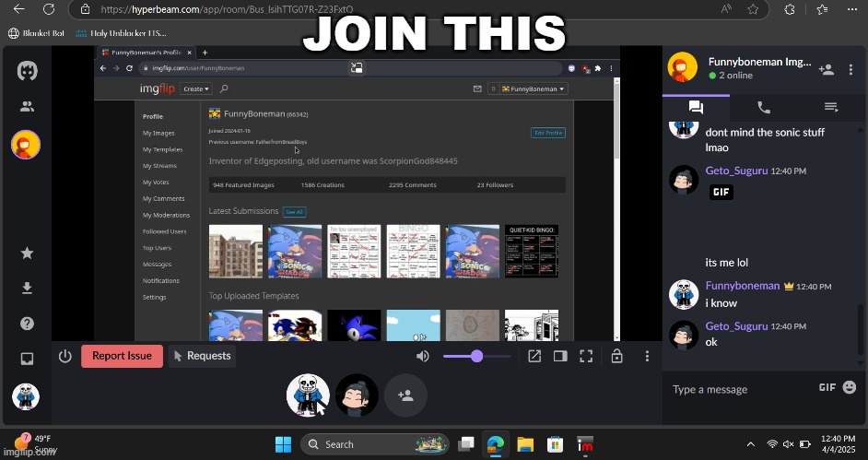Click the download icon in sidebar
Screen dimensions: 868x460
pos(27,288)
